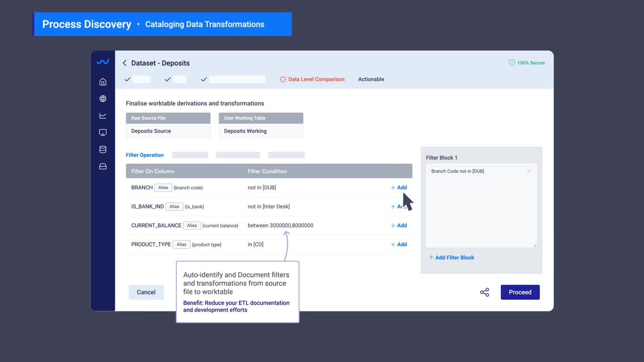Add the PRODUCT_TYPE filter condition
644x362 pixels.
click(x=398, y=244)
